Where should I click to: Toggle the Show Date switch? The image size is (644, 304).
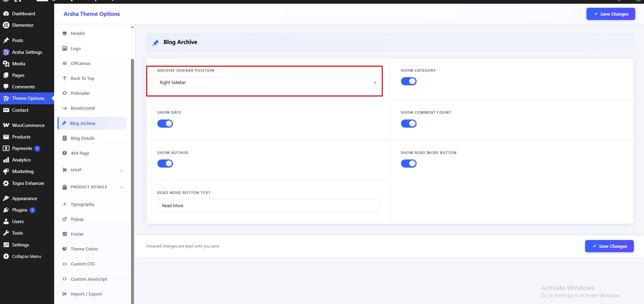165,124
